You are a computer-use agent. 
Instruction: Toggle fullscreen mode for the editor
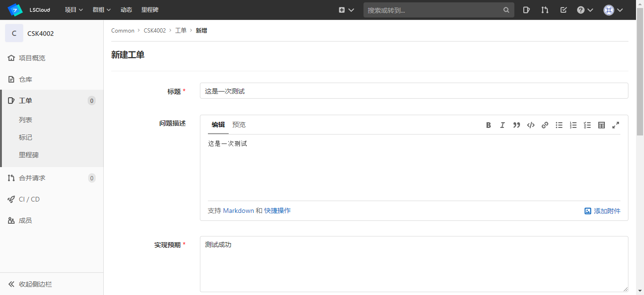click(x=616, y=125)
